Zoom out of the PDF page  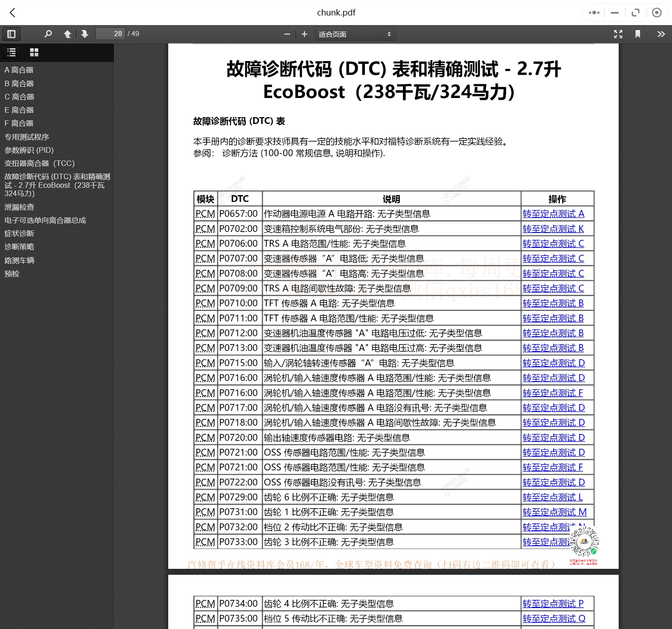pyautogui.click(x=287, y=34)
